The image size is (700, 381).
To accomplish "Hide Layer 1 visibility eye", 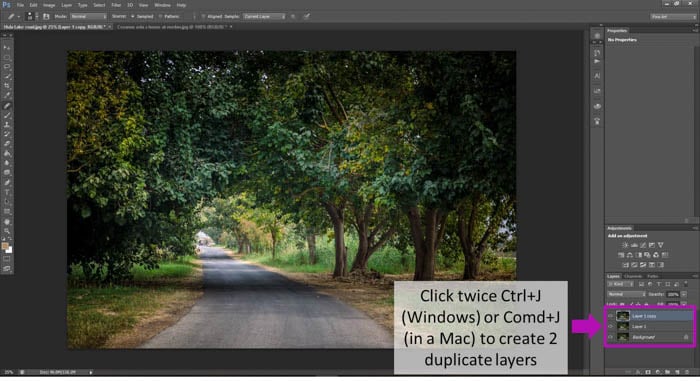I will pyautogui.click(x=610, y=327).
